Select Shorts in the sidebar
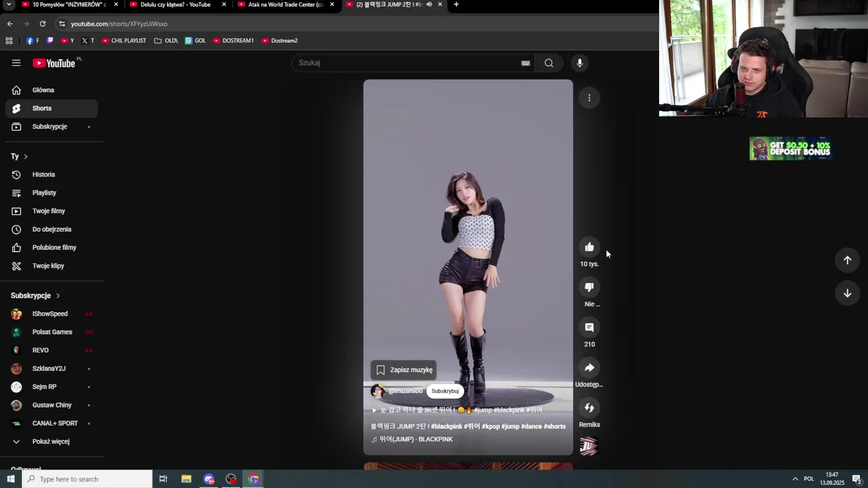This screenshot has height=488, width=868. pos(52,108)
